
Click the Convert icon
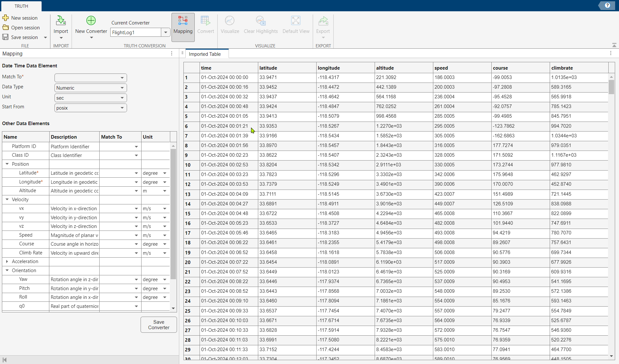point(205,21)
